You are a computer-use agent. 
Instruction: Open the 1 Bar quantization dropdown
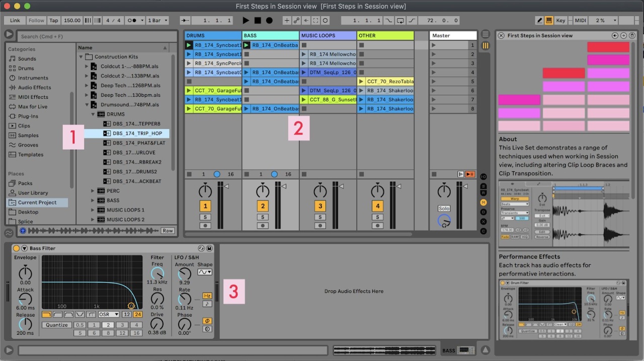[157, 20]
